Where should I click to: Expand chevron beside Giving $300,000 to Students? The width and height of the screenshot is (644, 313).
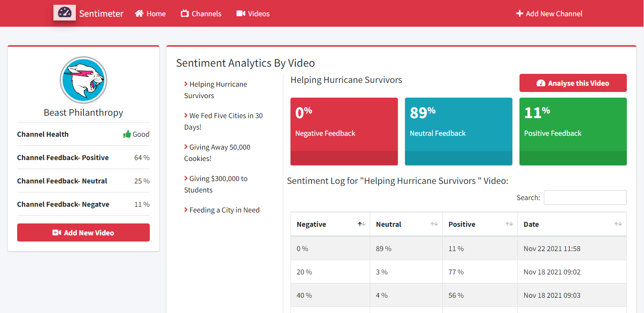[186, 178]
